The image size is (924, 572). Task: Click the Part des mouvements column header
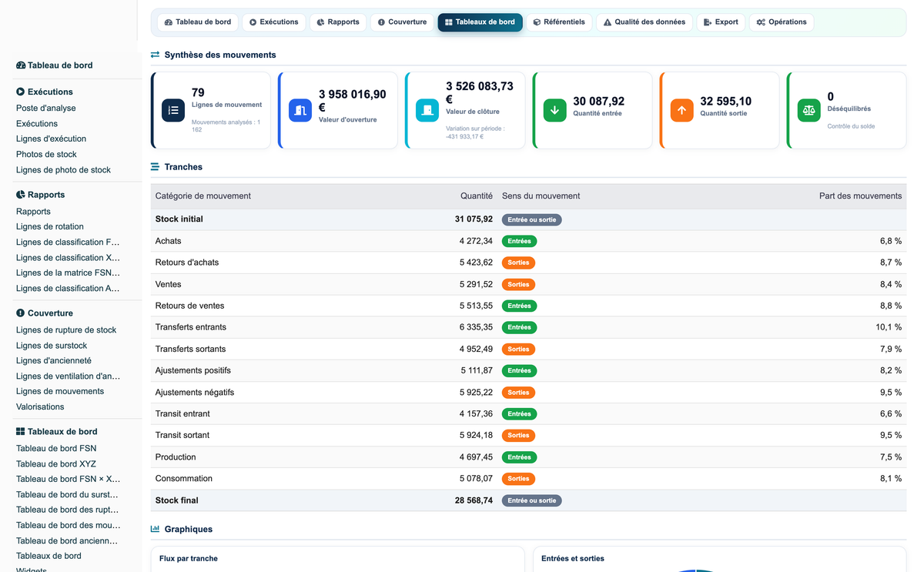coord(860,196)
